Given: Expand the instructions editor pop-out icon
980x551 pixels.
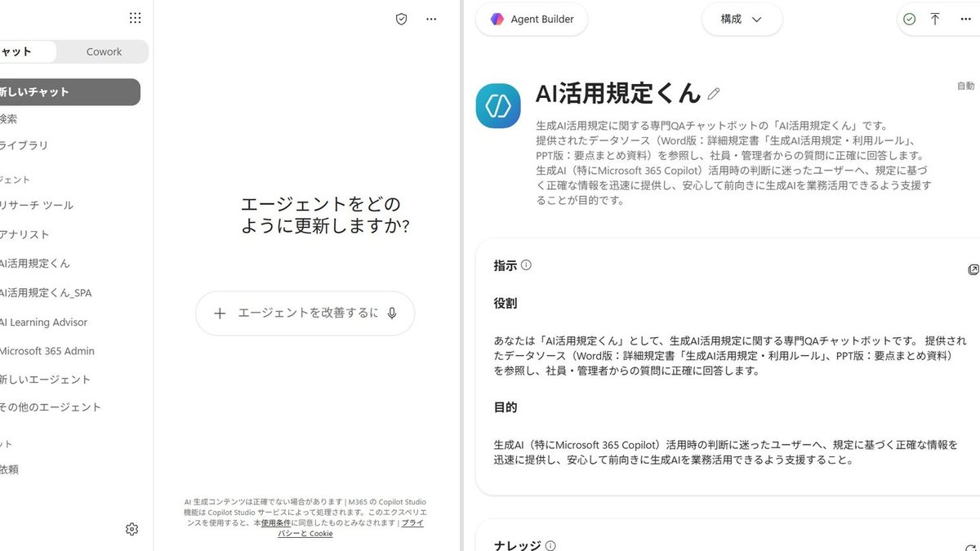Looking at the screenshot, I should 973,269.
